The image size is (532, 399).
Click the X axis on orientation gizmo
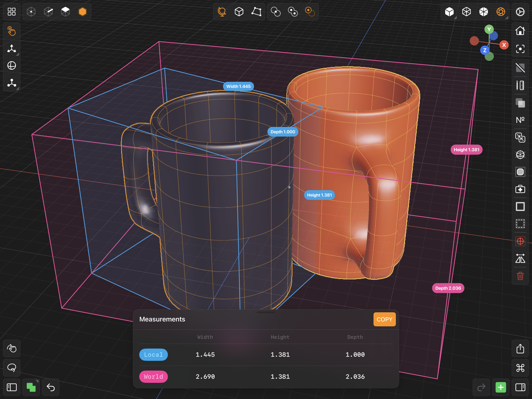504,45
